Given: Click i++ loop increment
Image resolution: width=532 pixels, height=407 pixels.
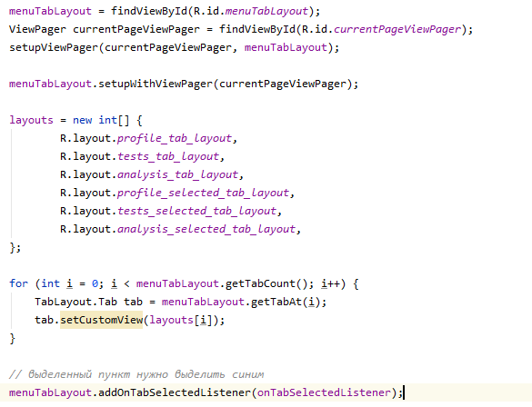Looking at the screenshot, I should coord(330,283).
